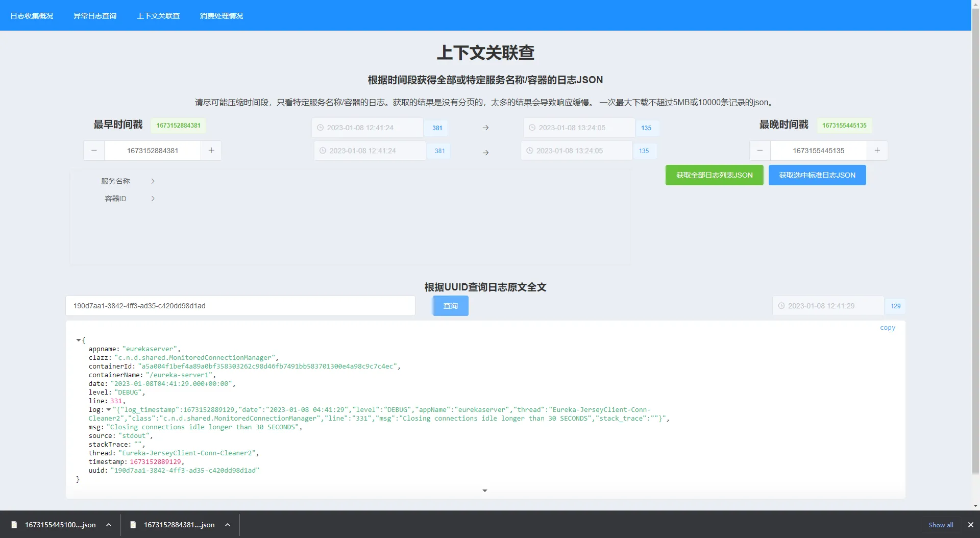Collapse the JSON root object triangle
This screenshot has width=980, height=538.
point(78,340)
